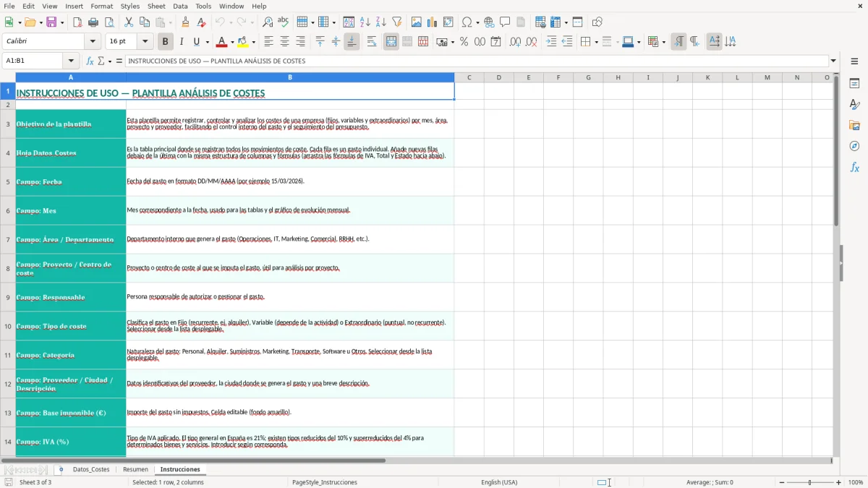
Task: Select row 5 header
Action: (x=8, y=181)
